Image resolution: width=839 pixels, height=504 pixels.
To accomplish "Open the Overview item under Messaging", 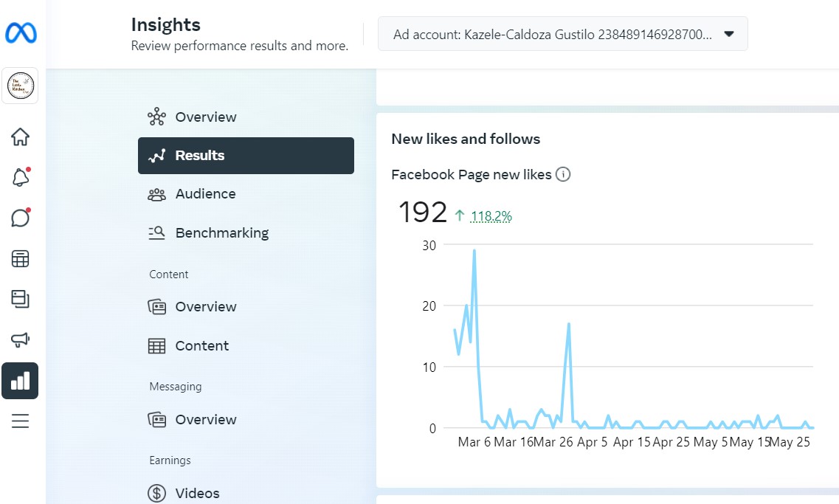I will (205, 420).
